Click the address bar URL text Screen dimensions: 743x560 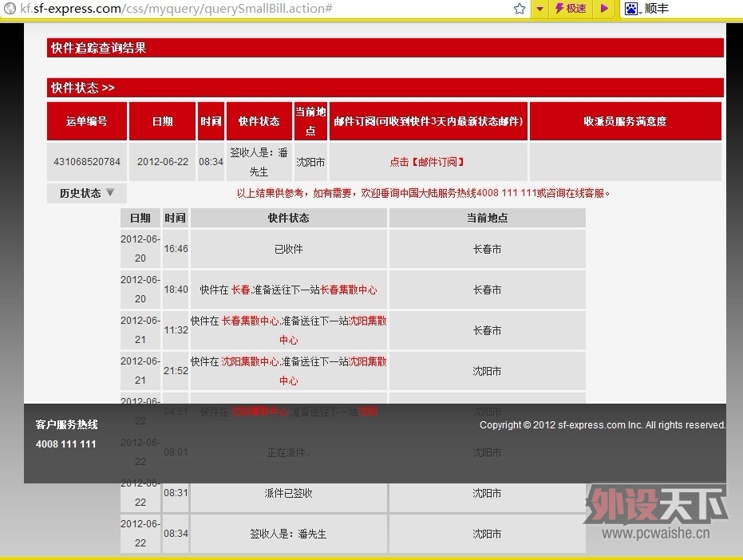(176, 9)
